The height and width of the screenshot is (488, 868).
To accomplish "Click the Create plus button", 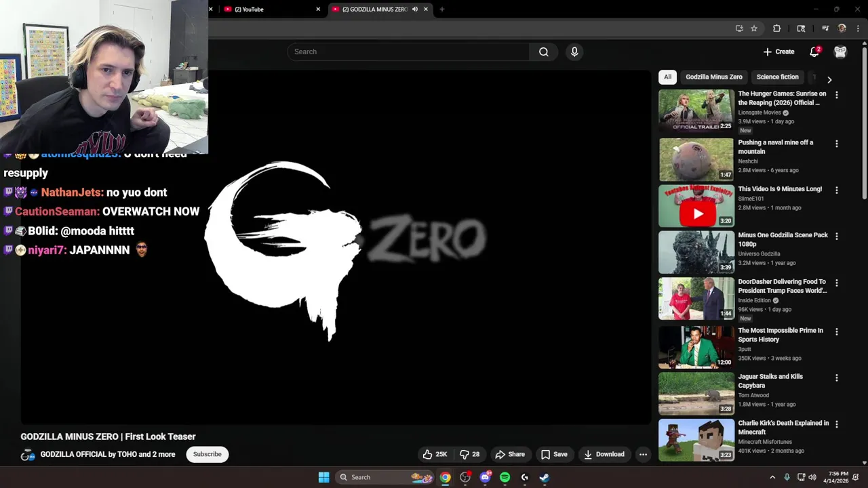I will click(778, 52).
